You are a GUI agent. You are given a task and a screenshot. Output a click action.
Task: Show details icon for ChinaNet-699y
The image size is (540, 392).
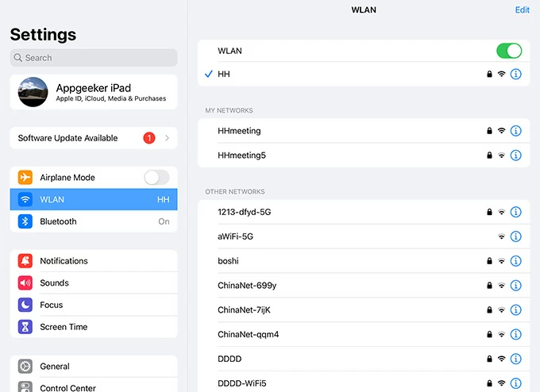515,286
